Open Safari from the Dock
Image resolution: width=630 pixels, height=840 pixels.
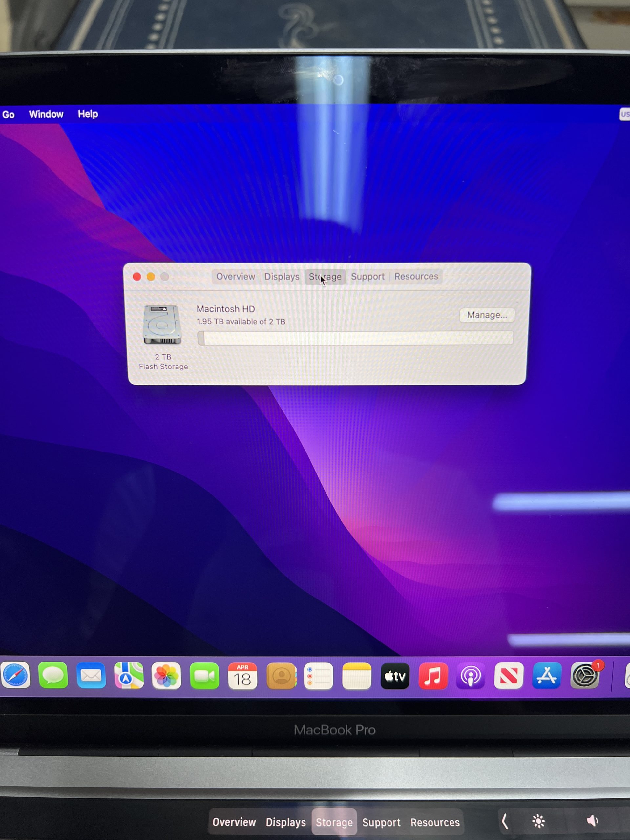coord(15,676)
